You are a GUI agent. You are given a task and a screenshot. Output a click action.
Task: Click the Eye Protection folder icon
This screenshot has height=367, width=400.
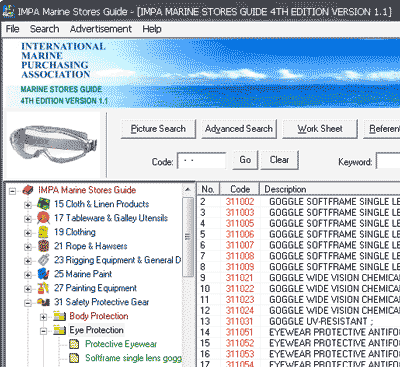click(59, 330)
